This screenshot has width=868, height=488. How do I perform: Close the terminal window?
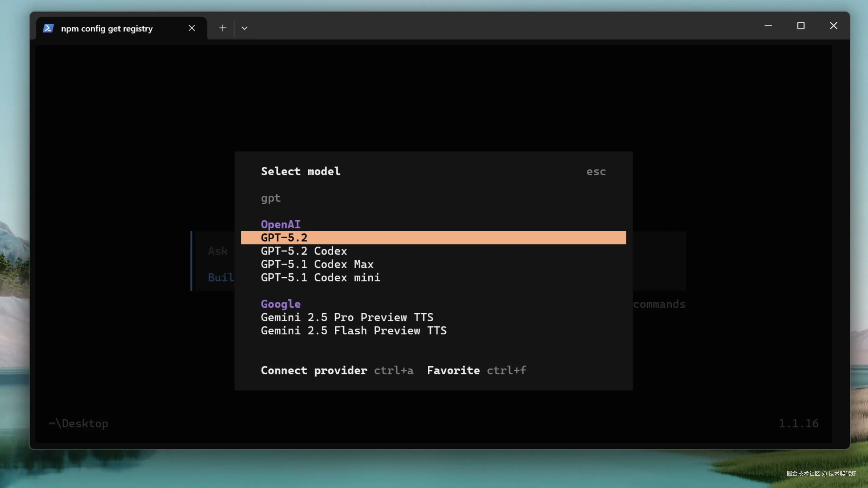[833, 26]
